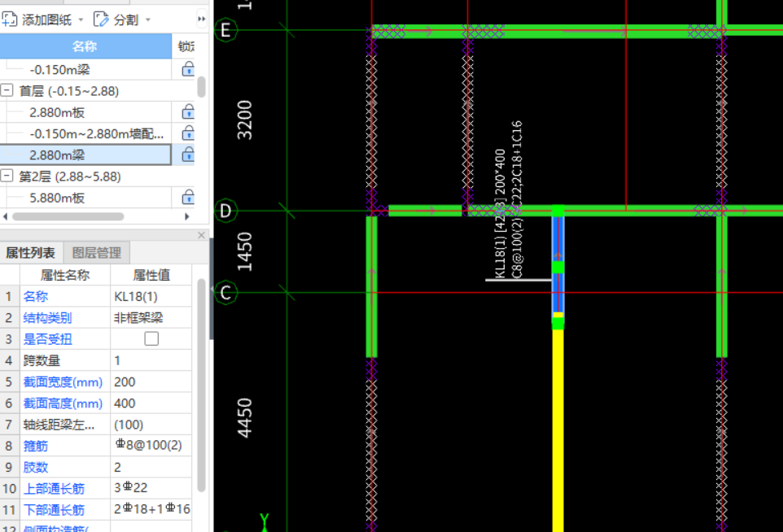Viewport: 783px width, 532px height.
Task: Select the 2.880m板 drawing in tree
Action: pos(57,112)
